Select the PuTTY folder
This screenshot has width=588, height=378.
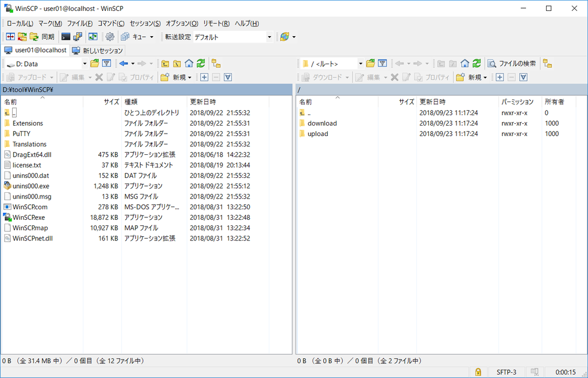click(21, 134)
